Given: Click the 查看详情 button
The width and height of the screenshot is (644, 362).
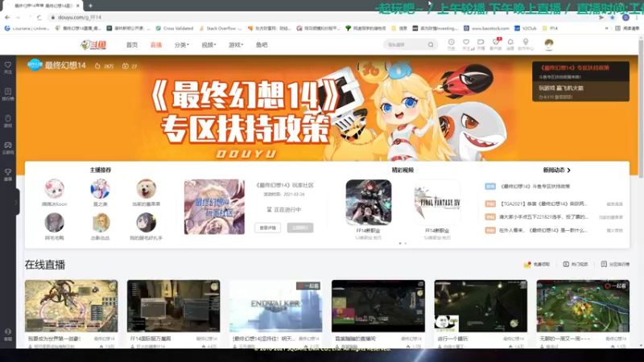Looking at the screenshot, I should (x=268, y=228).
